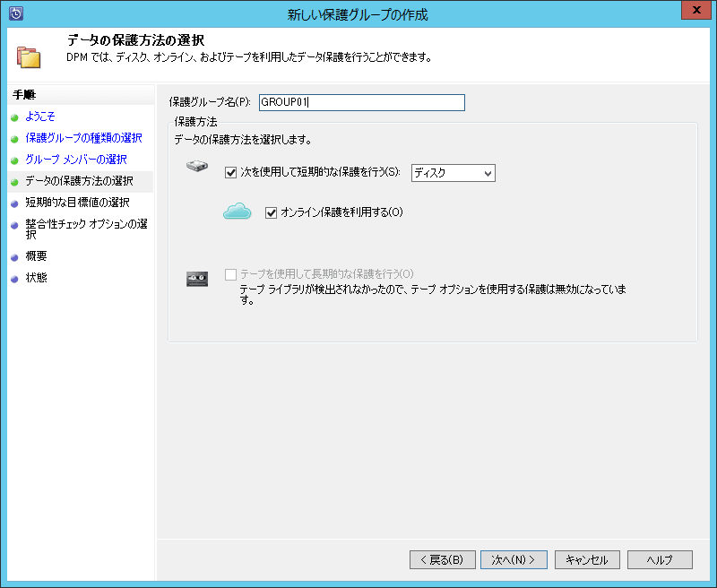Click the 次へ button

pos(514,559)
